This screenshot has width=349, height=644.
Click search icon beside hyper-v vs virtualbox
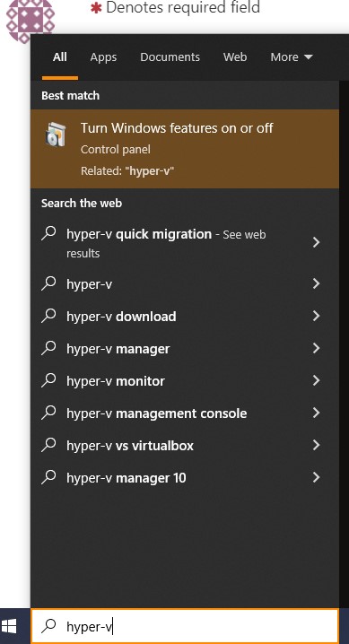point(48,444)
